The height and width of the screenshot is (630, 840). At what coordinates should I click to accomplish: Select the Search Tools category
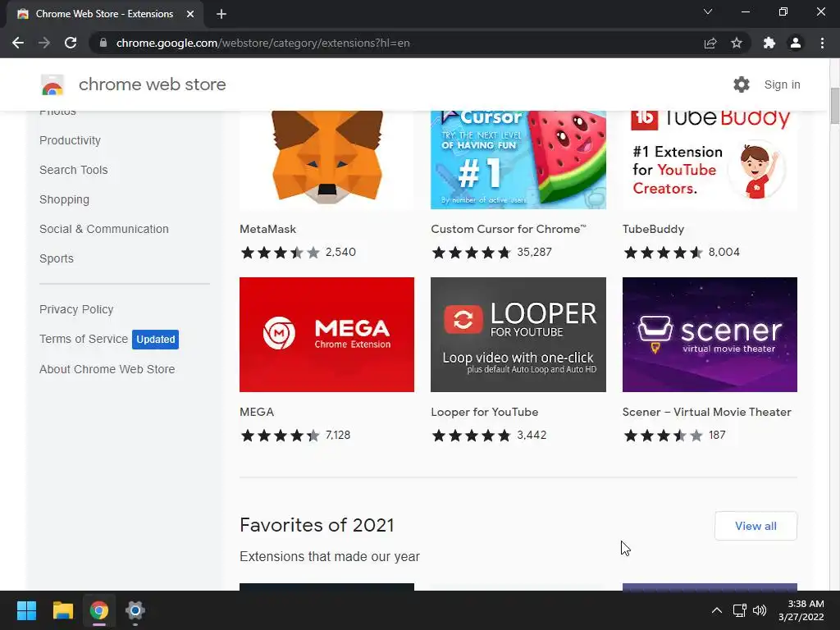tap(73, 170)
